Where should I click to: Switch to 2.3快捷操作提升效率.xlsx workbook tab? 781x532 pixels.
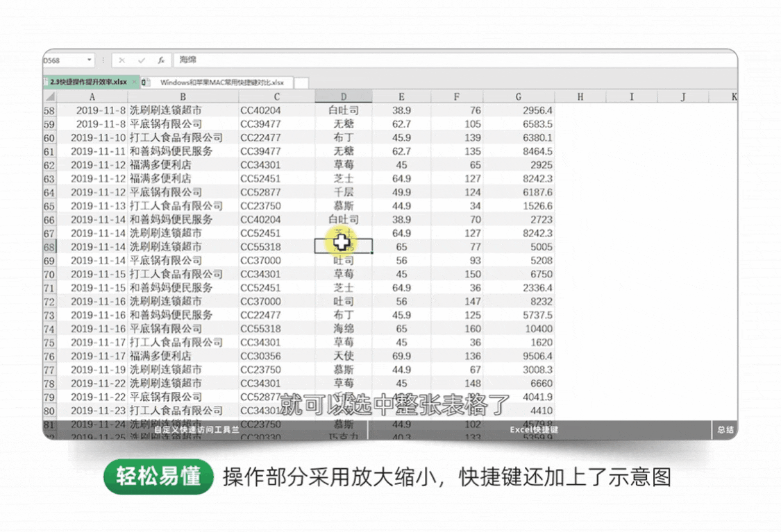tap(88, 82)
